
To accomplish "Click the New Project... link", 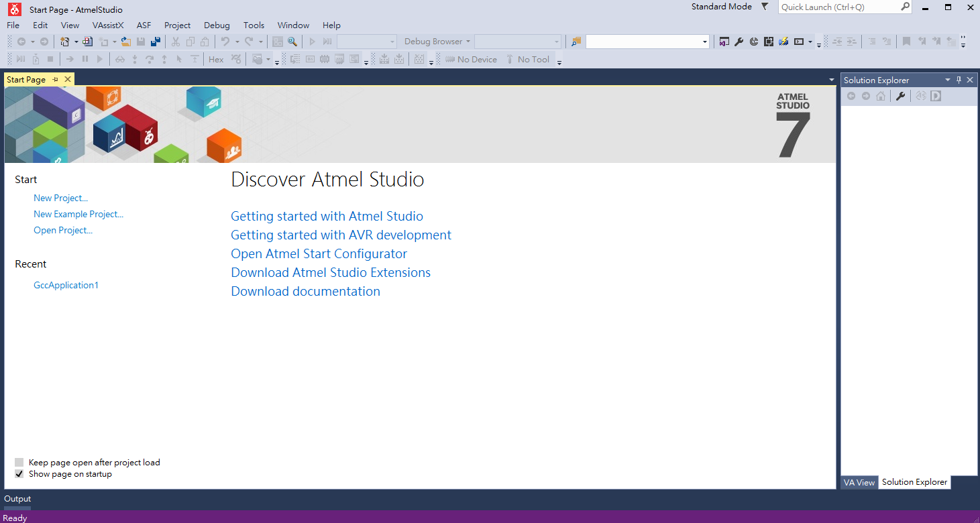I will pyautogui.click(x=61, y=198).
